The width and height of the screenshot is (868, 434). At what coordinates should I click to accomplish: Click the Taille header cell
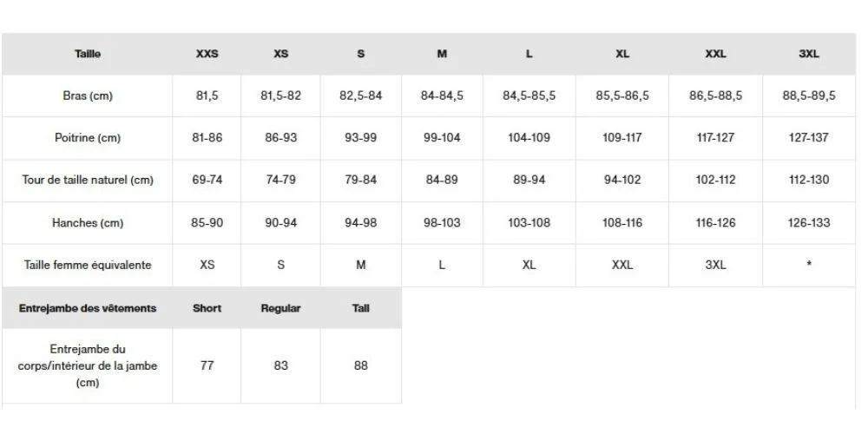click(x=88, y=54)
